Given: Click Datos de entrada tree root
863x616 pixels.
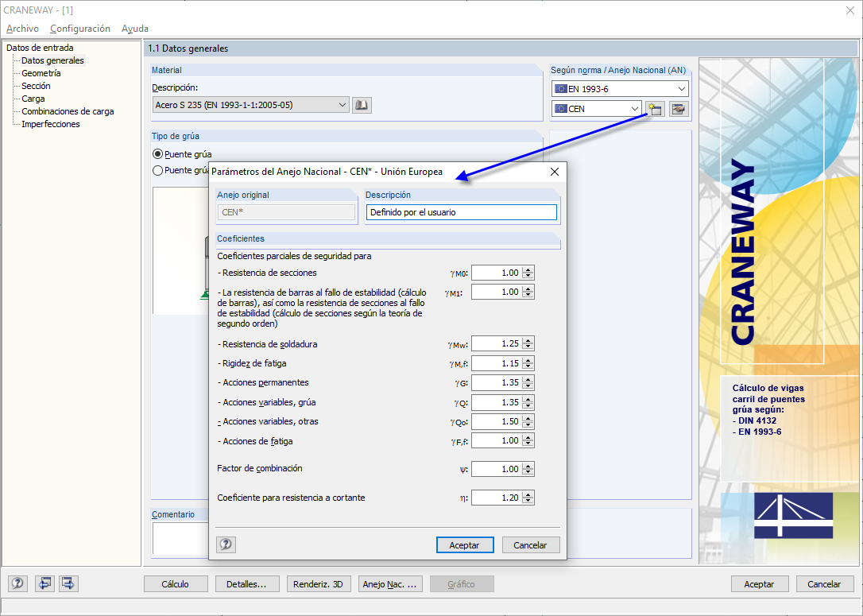Looking at the screenshot, I should (x=40, y=48).
